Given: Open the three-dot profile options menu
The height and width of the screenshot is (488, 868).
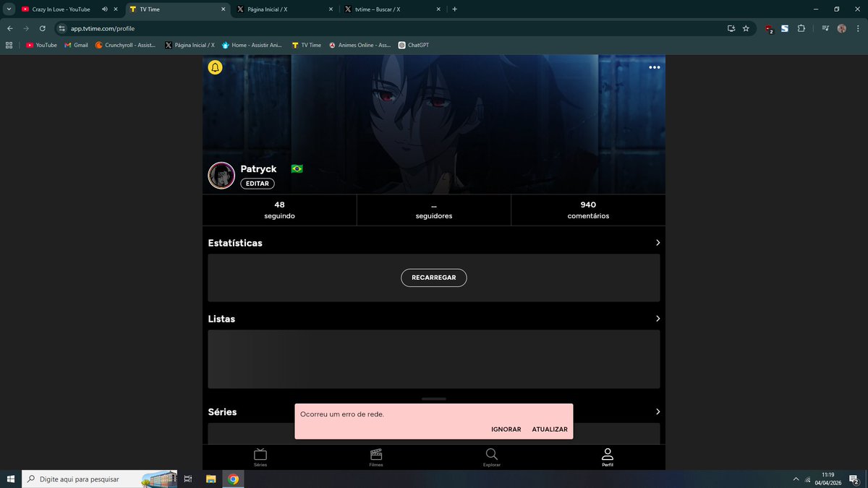Looking at the screenshot, I should 655,67.
